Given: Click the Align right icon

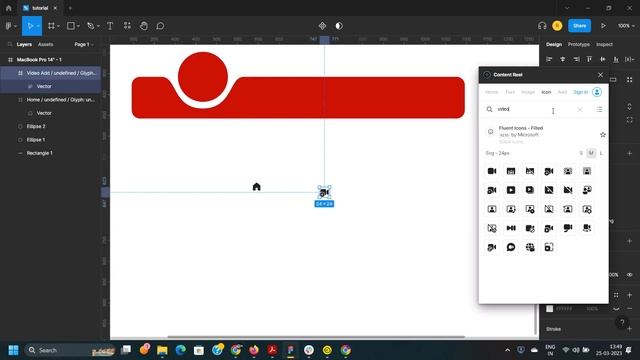Looking at the screenshot, I should click(576, 59).
